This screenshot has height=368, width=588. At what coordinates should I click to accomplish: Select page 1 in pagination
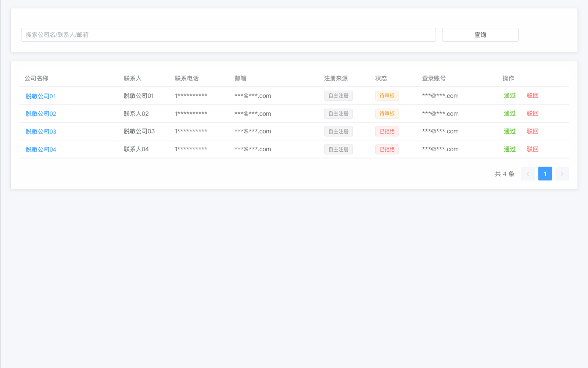coord(545,174)
